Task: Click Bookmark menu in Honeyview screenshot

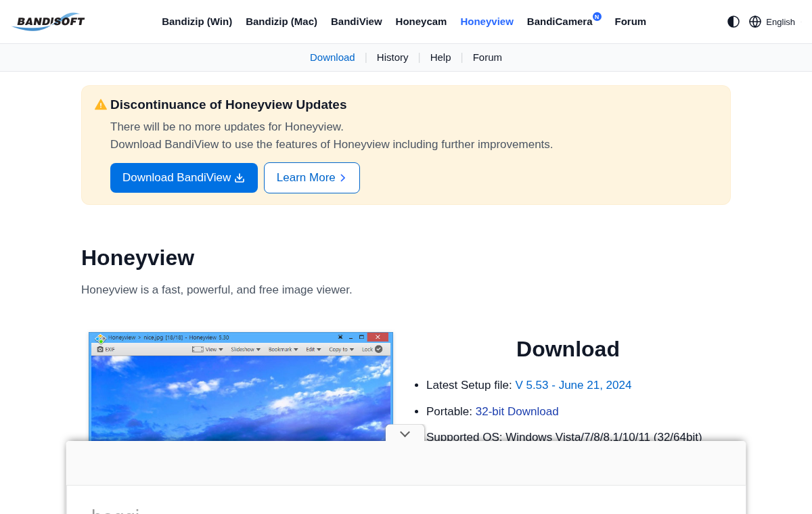Action: coord(283,350)
